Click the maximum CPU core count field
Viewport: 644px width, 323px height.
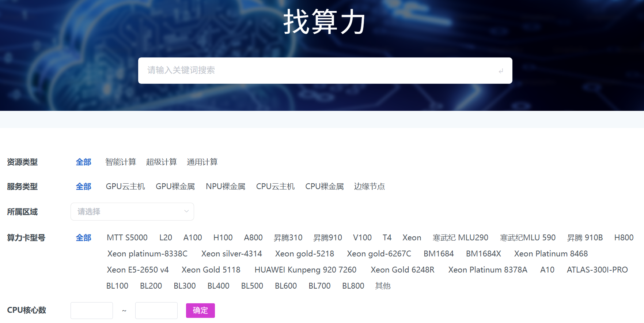156,311
